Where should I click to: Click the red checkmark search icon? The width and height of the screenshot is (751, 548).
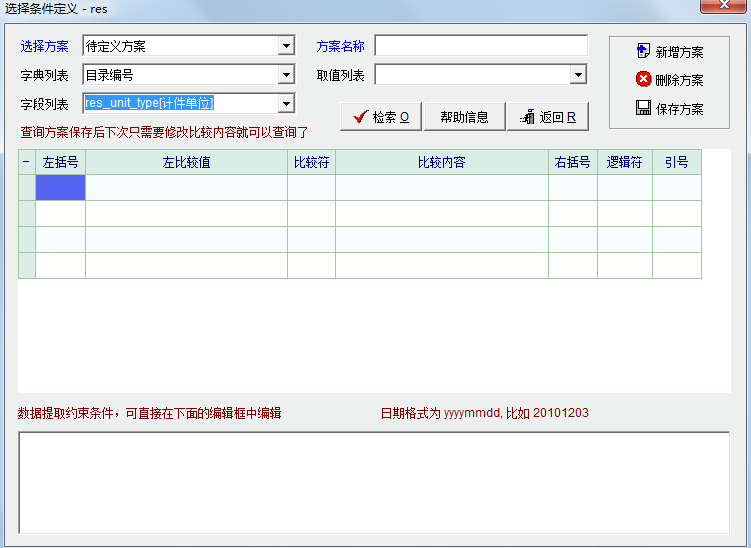pyautogui.click(x=359, y=117)
